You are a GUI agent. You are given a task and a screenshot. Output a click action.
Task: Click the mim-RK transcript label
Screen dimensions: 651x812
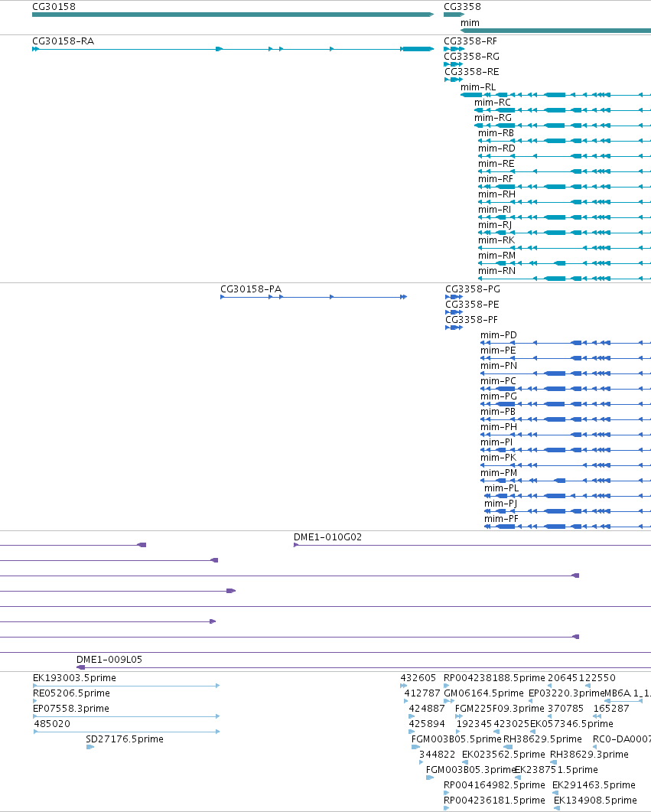click(496, 240)
